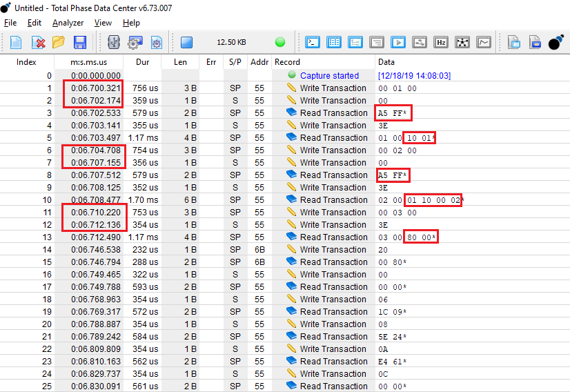This screenshot has width=570, height=392.
Task: Click data '03 00 80 00*' in row 13
Action: [x=406, y=237]
